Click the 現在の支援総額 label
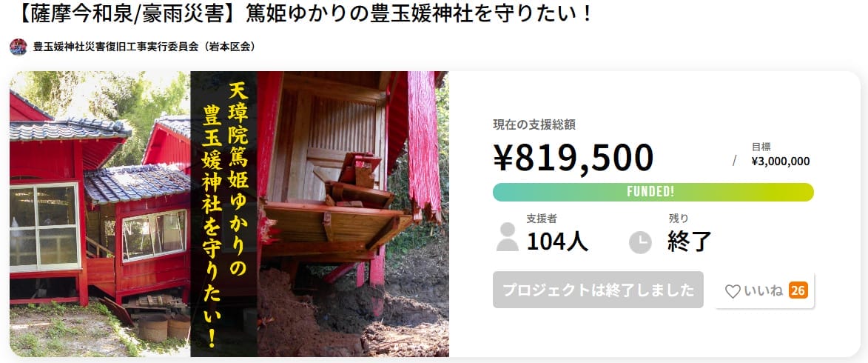The width and height of the screenshot is (868, 363). tap(534, 124)
